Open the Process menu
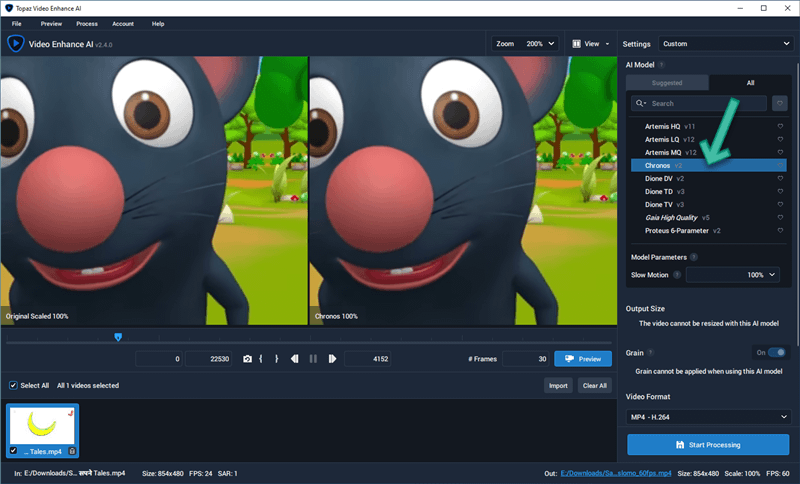Screen dimensions: 800x484 click(87, 24)
